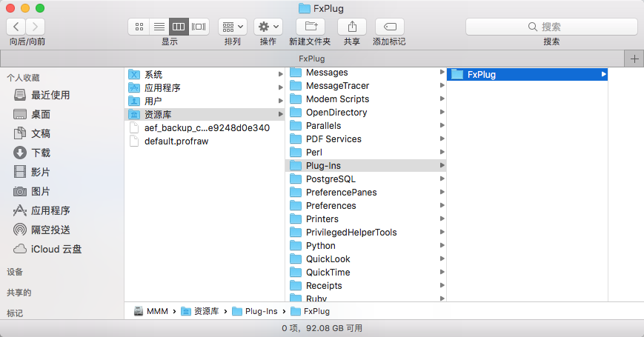This screenshot has width=644, height=337.
Task: Jump to MMM in the path bar
Action: 151,312
